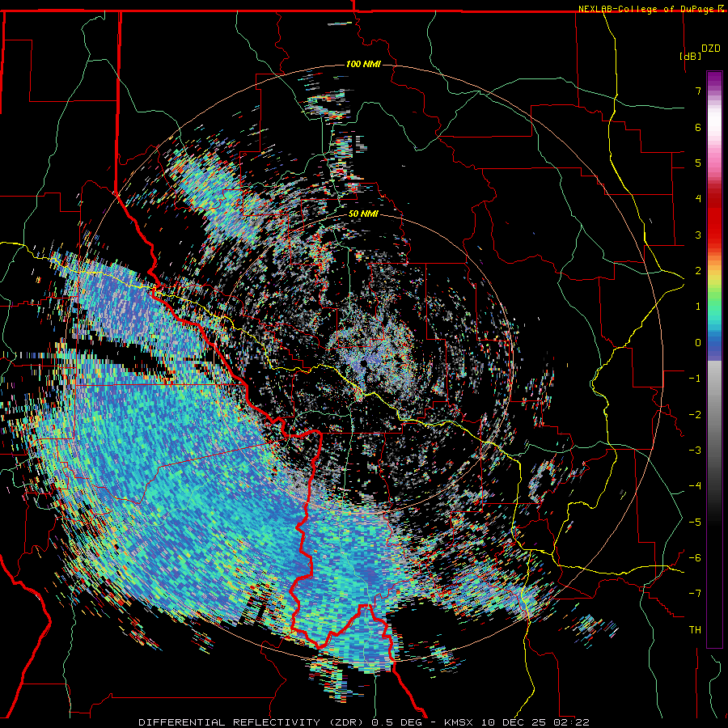
Task: Click the 6 value on the color scale
Action: (x=698, y=127)
